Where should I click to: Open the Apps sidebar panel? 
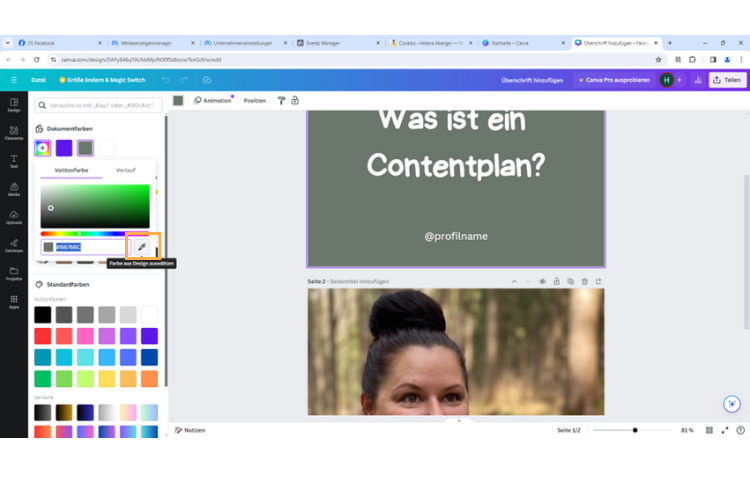pos(14,302)
